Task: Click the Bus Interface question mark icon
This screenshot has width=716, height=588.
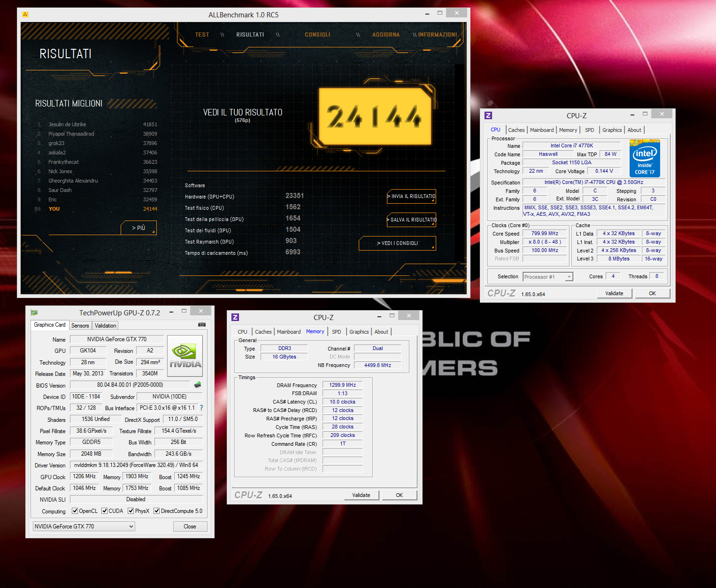Action: 201,408
